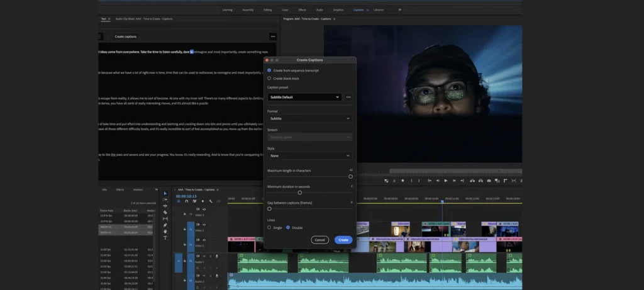Screen dimensions: 644x290
Task: Open the Style dropdown set to None
Action: pos(309,155)
